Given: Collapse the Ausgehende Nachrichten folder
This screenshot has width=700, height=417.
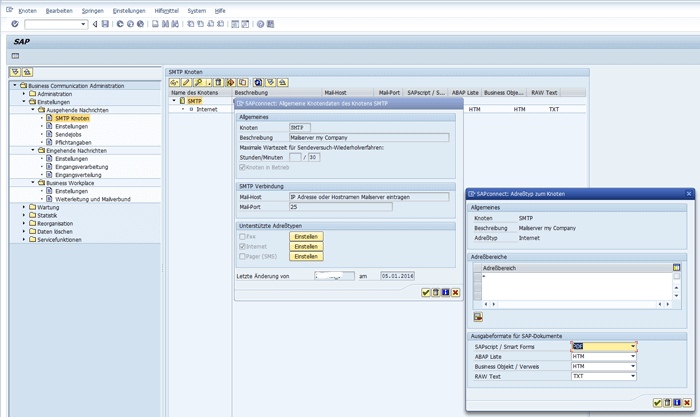Looking at the screenshot, I should pos(33,110).
